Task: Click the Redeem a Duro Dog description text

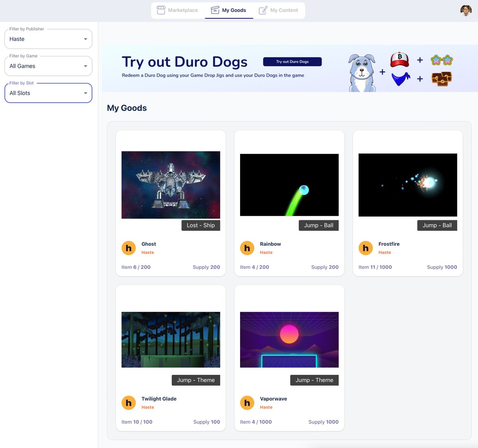Action: (213, 75)
